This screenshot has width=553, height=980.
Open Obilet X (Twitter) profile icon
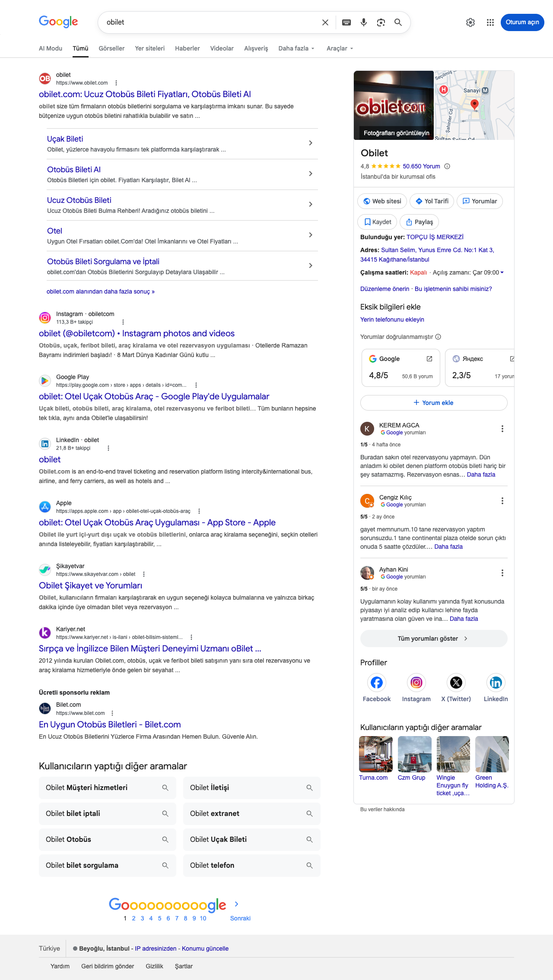click(456, 683)
